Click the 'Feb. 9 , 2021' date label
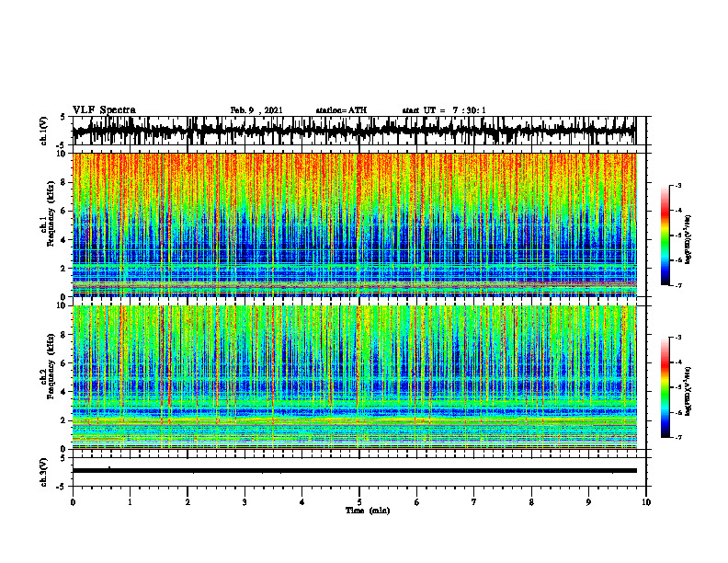The image size is (728, 563). click(x=256, y=110)
